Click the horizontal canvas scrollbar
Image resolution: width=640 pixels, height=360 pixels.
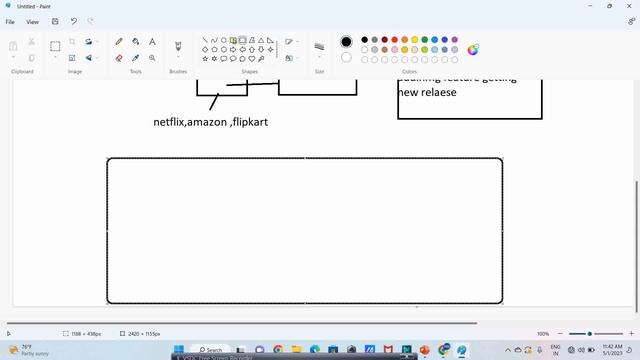pyautogui.click(x=242, y=323)
